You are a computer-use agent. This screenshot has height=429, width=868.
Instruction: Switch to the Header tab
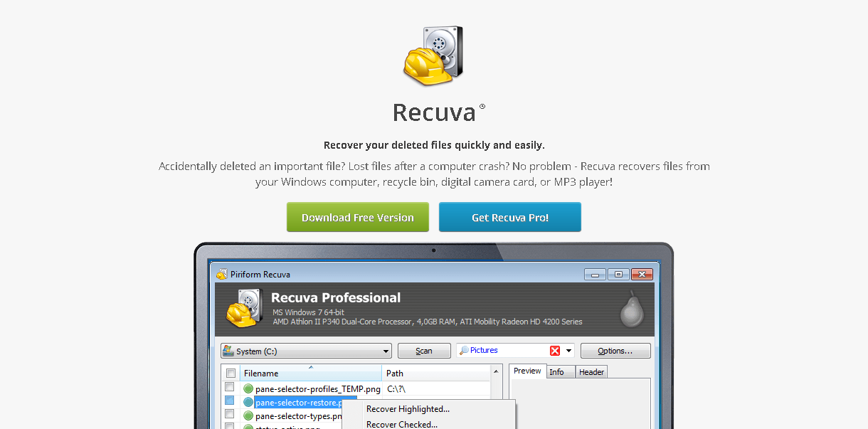pos(591,372)
